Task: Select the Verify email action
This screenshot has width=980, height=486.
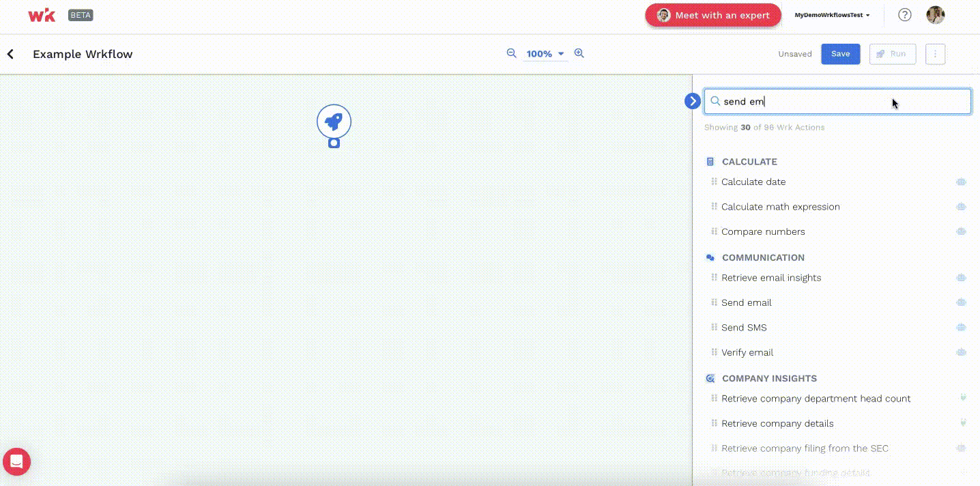Action: coord(747,352)
